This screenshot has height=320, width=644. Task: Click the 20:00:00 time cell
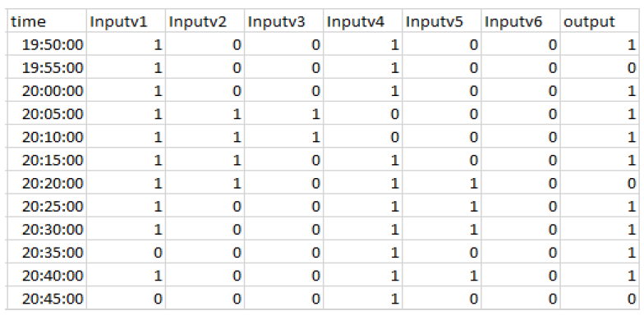point(46,90)
